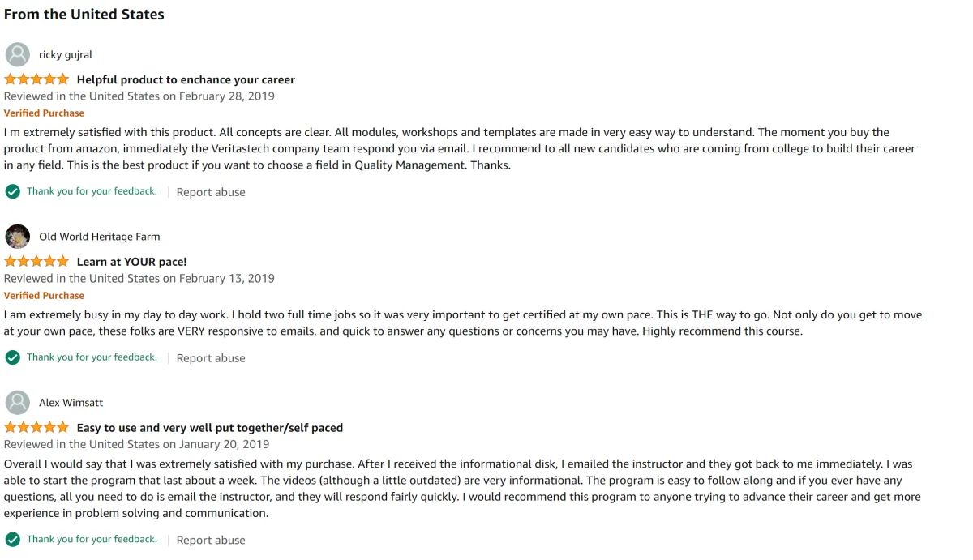This screenshot has width=973, height=560.
Task: Click the star rating beside 'Learn at YOUR pace!'
Action: tap(36, 262)
